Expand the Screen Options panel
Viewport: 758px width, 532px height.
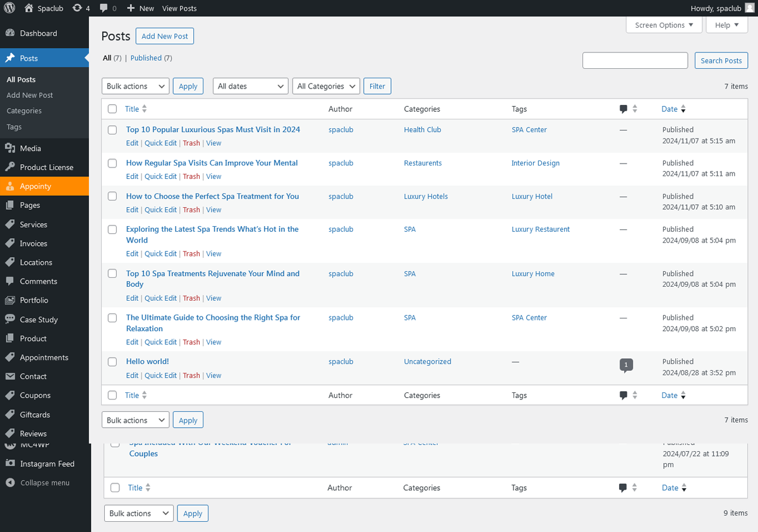coord(664,25)
